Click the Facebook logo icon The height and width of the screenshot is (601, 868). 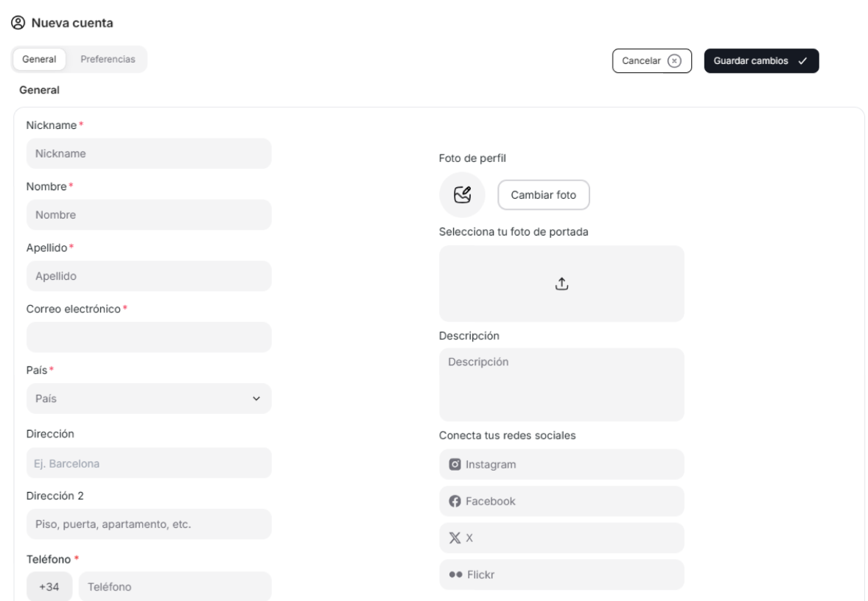pyautogui.click(x=455, y=502)
